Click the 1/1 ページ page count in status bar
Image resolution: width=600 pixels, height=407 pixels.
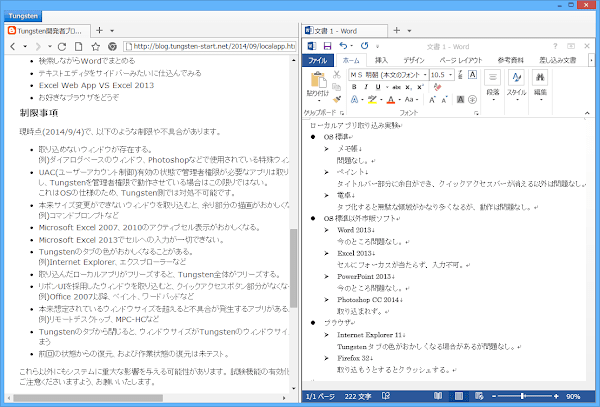coord(320,396)
